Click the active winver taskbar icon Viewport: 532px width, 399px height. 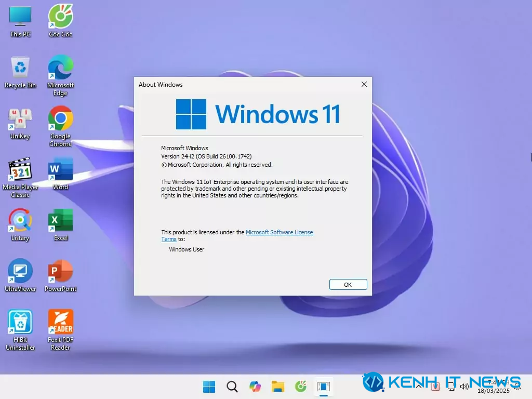coord(324,387)
